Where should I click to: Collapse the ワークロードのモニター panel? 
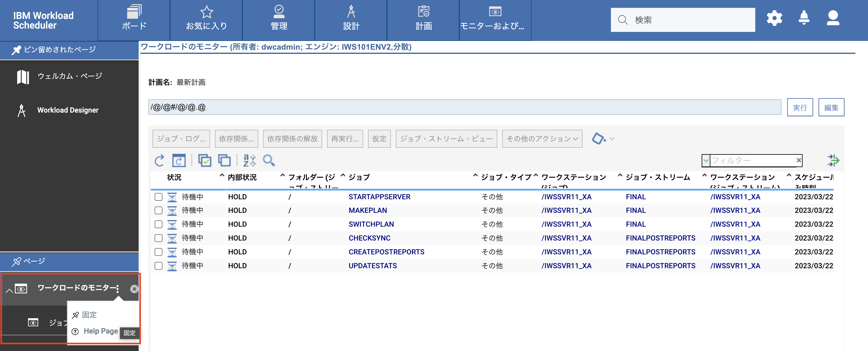(9, 290)
